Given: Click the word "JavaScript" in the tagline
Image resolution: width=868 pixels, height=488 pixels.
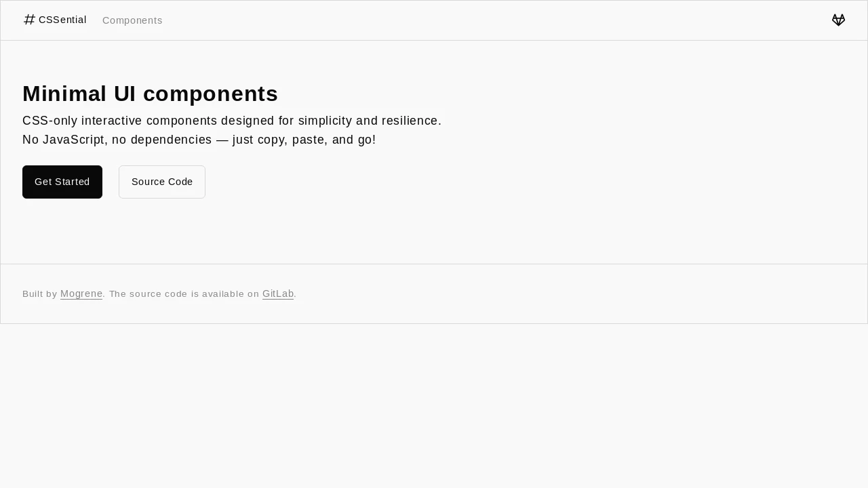Looking at the screenshot, I should (x=73, y=140).
